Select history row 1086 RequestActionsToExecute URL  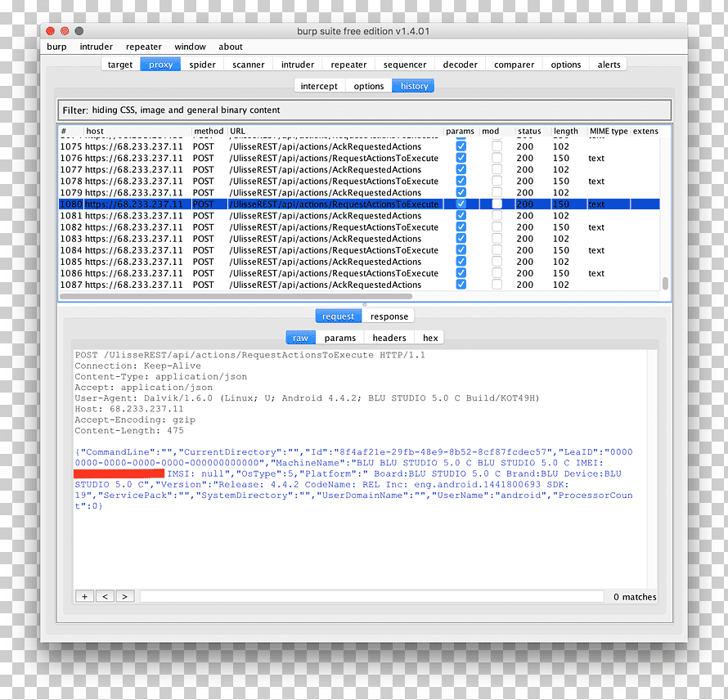(x=334, y=273)
